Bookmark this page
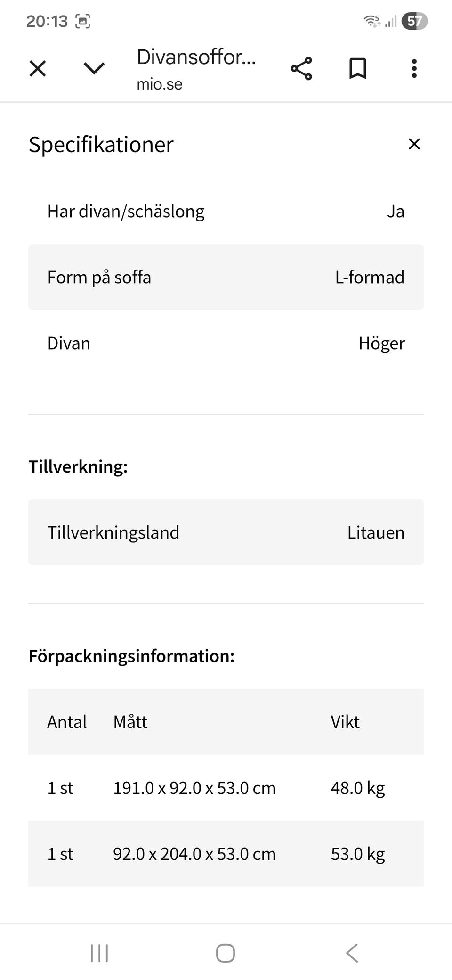Image resolution: width=452 pixels, height=980 pixels. (358, 69)
